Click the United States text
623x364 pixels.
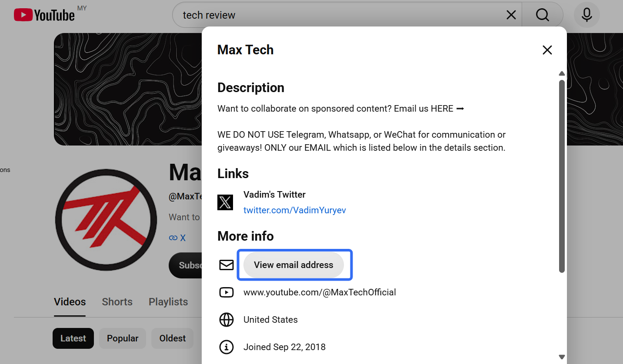pyautogui.click(x=270, y=320)
